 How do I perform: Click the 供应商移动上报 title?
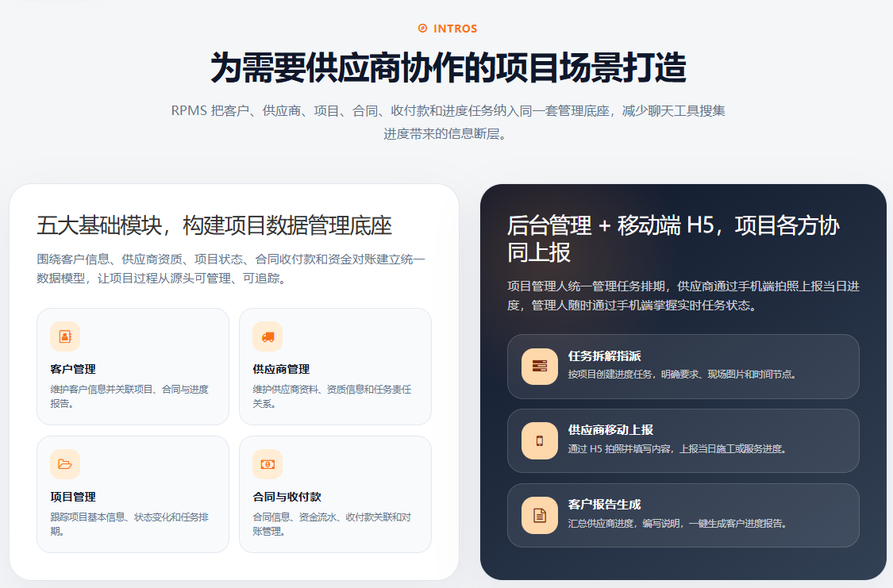click(x=610, y=430)
